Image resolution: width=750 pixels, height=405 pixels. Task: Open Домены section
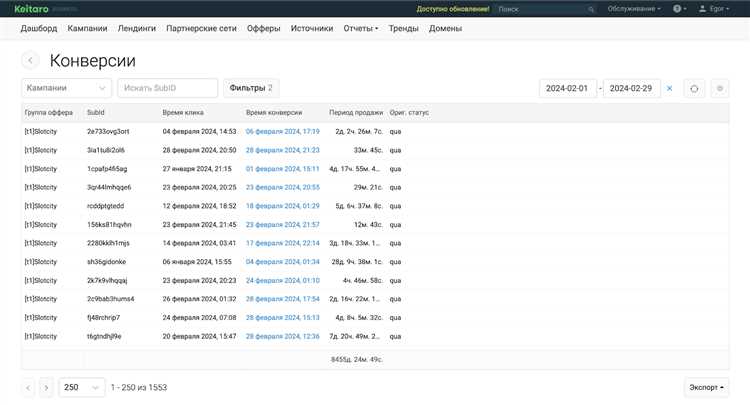445,28
